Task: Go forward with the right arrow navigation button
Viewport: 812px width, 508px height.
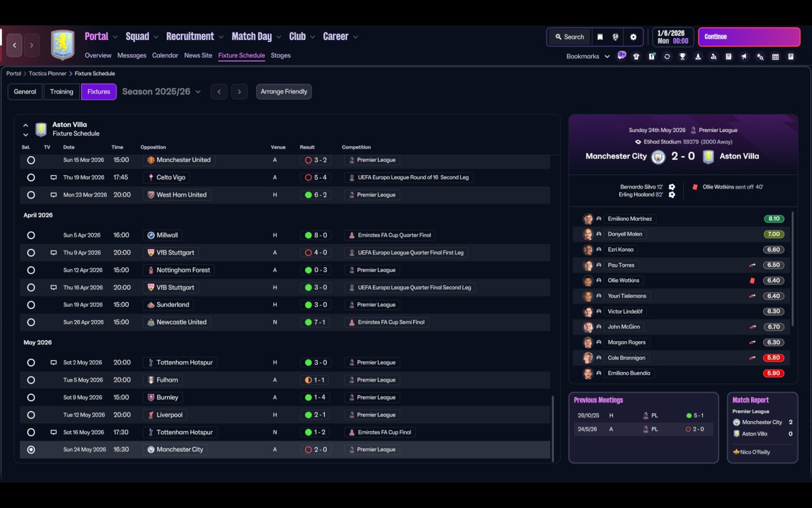Action: (x=32, y=45)
